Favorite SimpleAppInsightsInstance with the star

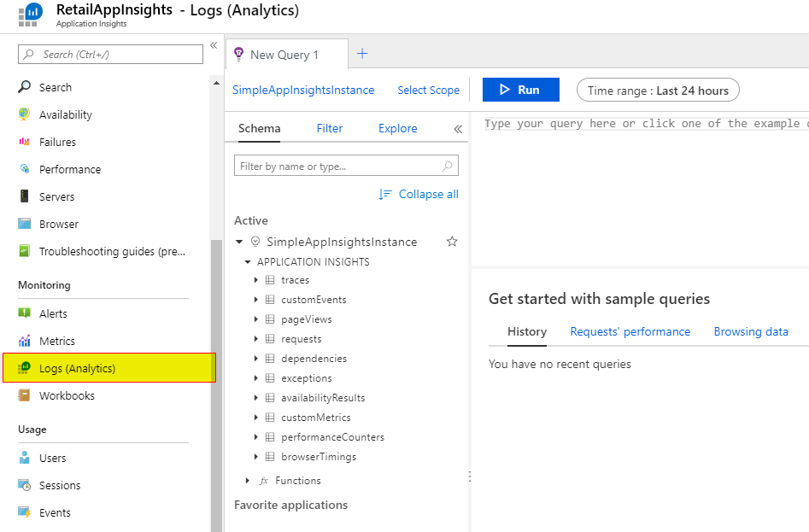click(452, 242)
